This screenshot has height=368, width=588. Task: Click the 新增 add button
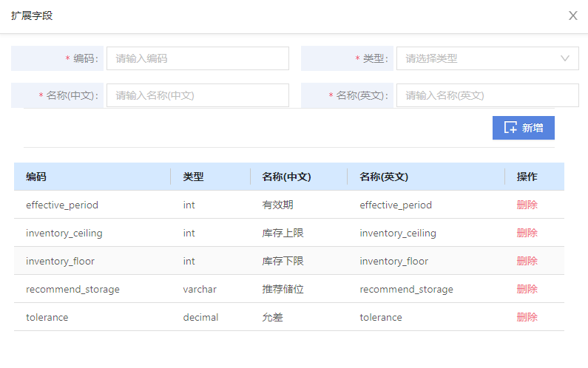pos(523,128)
